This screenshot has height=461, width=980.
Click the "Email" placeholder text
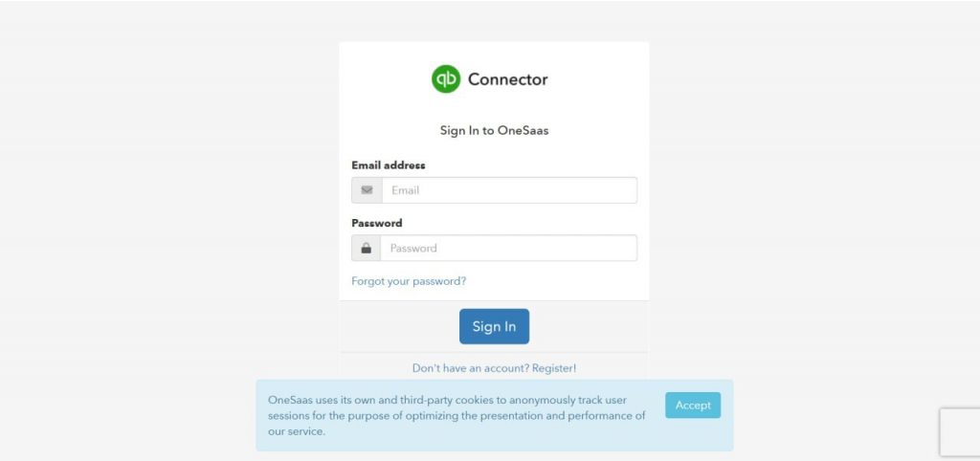[x=406, y=190]
